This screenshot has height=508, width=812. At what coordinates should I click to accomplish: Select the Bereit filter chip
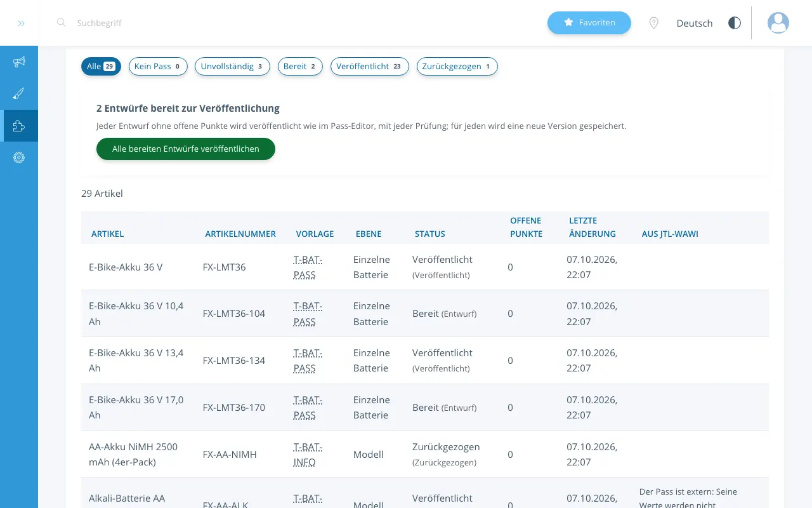[300, 66]
